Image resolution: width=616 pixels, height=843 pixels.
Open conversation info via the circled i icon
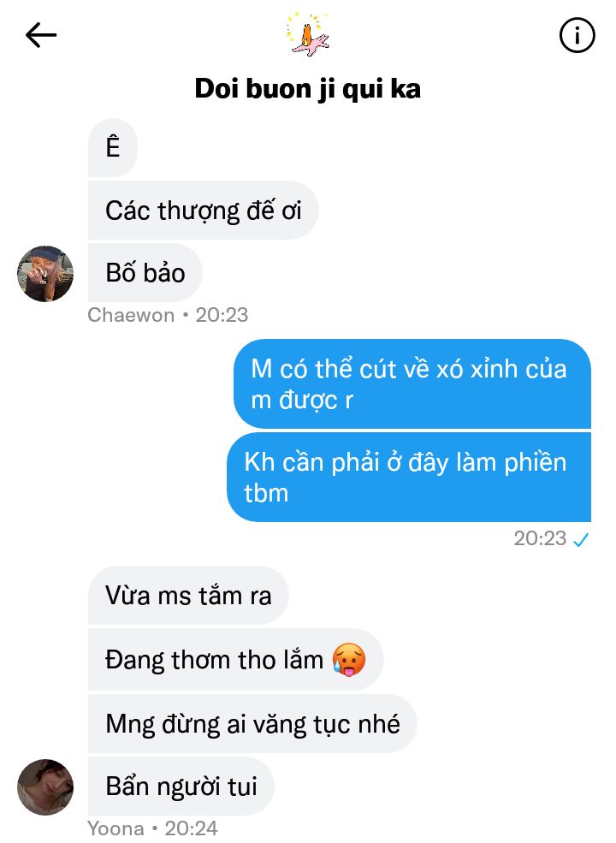point(577,35)
